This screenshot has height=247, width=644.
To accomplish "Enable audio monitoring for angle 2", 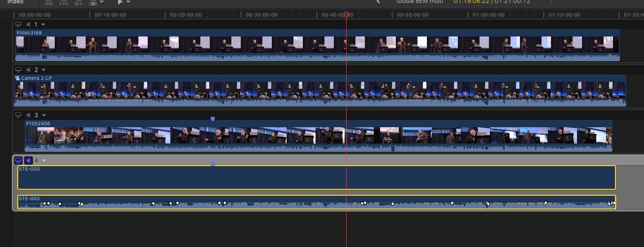I will (29, 70).
